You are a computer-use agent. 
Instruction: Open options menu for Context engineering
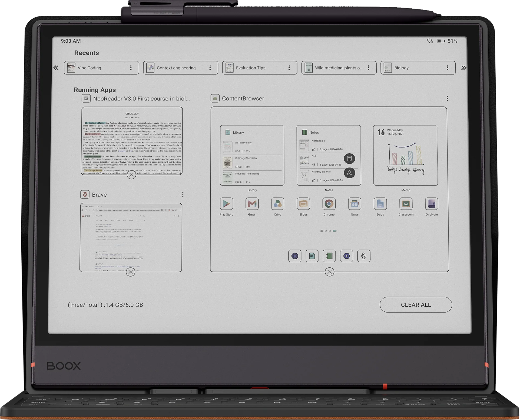(x=210, y=68)
